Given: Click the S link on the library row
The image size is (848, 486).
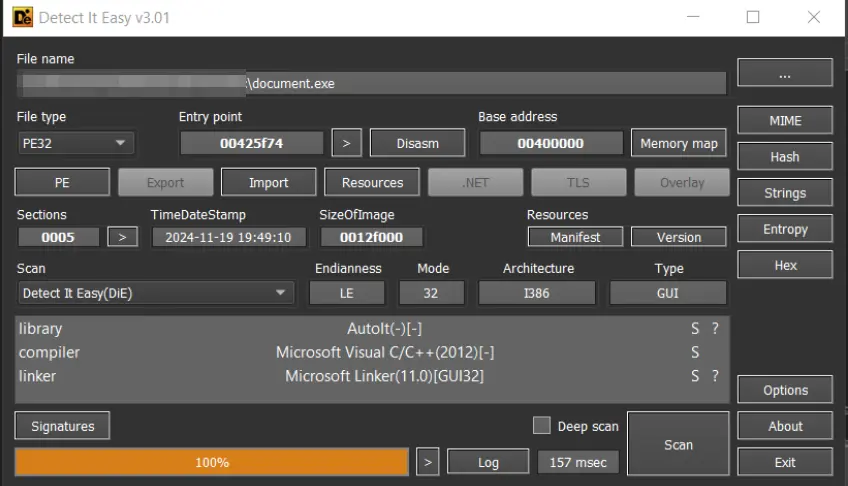Looking at the screenshot, I should [x=695, y=329].
